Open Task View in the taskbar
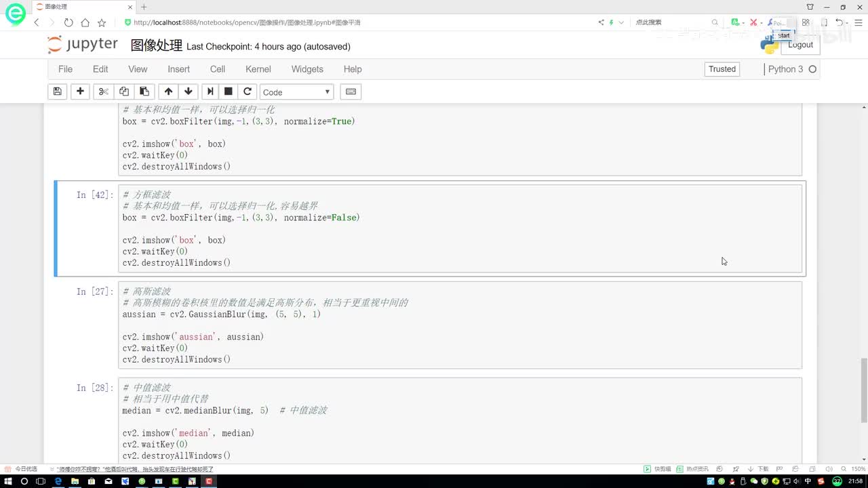This screenshot has height=488, width=868. click(x=41, y=481)
